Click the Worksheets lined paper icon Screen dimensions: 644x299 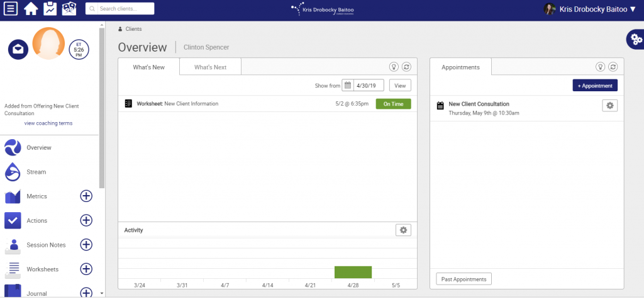coord(13,270)
